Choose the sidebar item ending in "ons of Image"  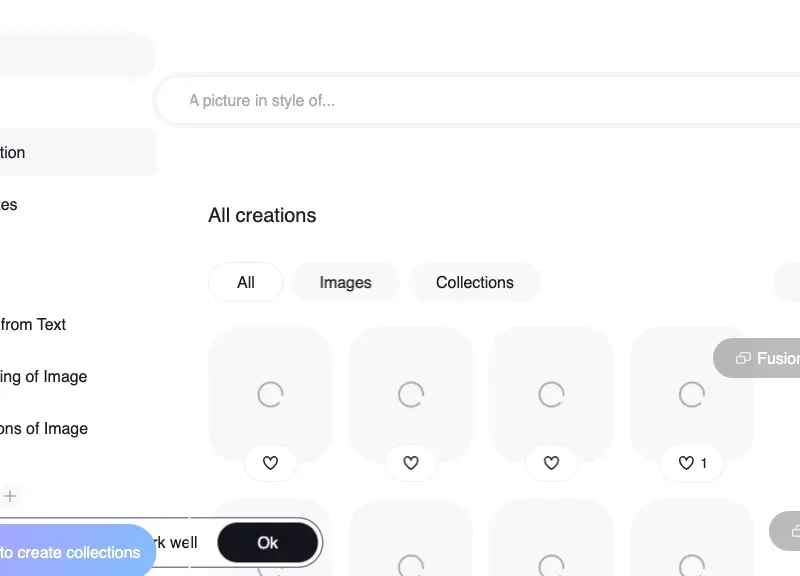point(43,428)
